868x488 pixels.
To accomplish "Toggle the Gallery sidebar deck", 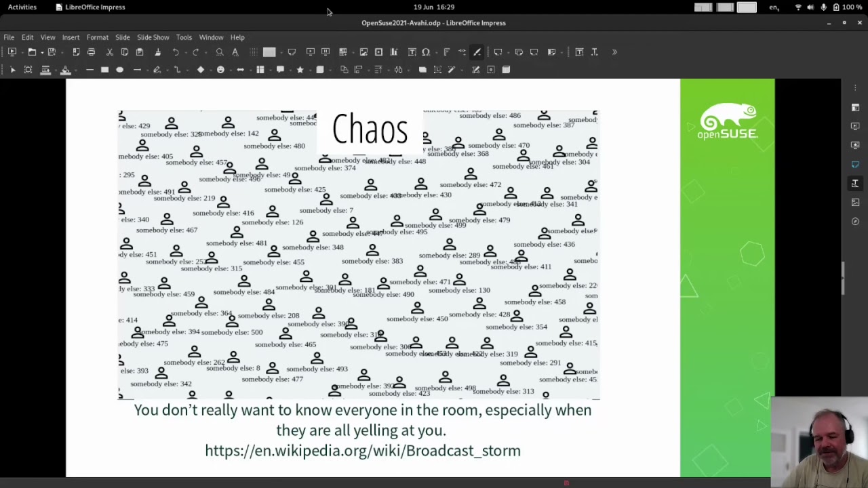I will point(855,202).
